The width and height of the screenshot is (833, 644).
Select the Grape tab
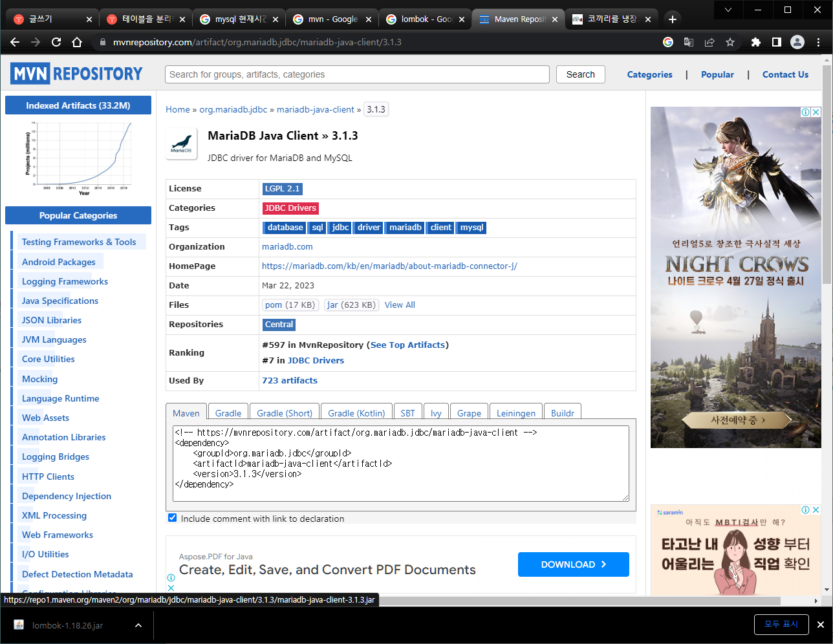[x=469, y=413]
